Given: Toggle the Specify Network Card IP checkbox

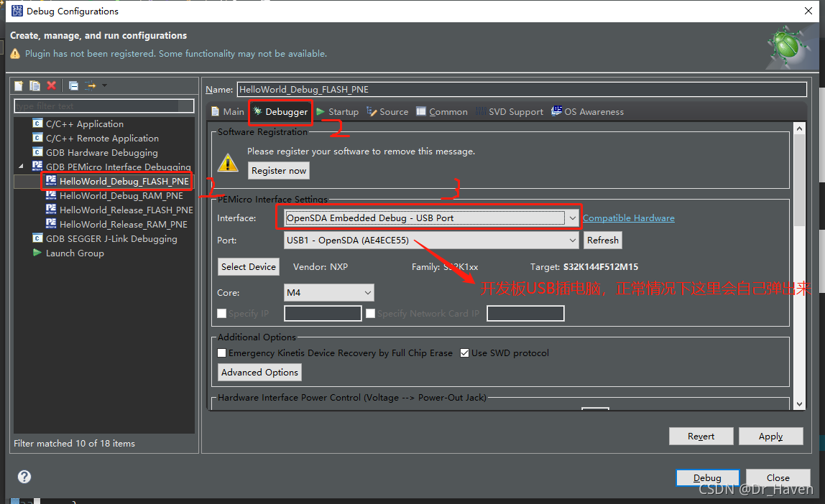Looking at the screenshot, I should coord(370,313).
